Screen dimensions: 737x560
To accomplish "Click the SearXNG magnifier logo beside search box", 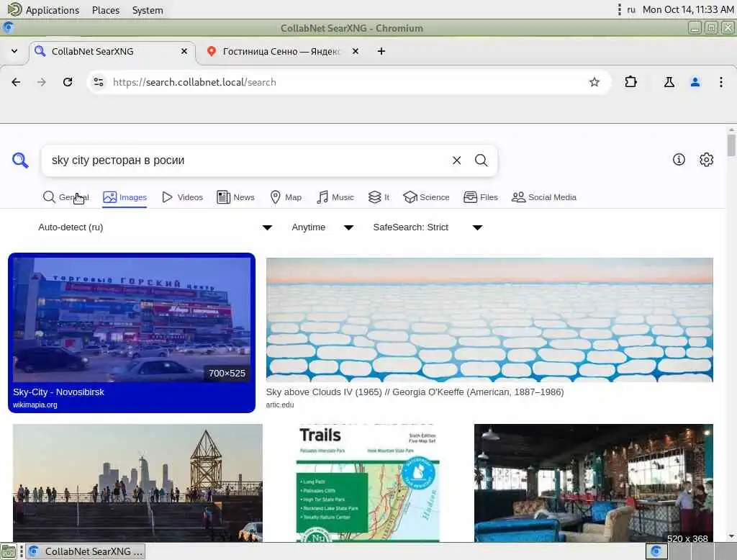I will (x=20, y=161).
